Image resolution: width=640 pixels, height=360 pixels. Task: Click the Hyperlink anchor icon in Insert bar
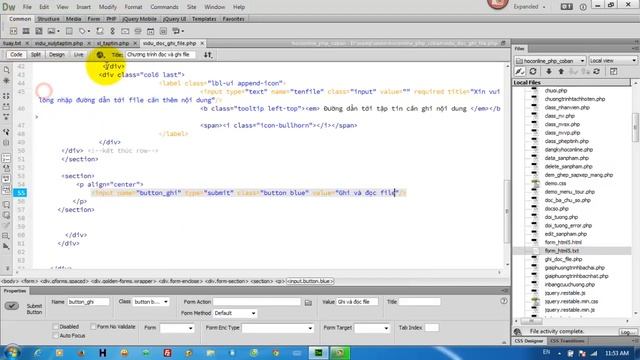pos(113,31)
